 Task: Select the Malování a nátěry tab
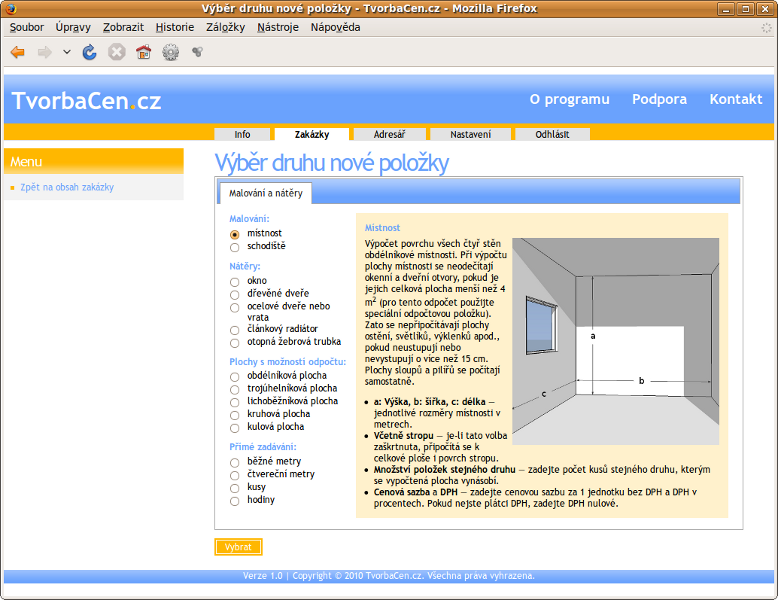[265, 193]
